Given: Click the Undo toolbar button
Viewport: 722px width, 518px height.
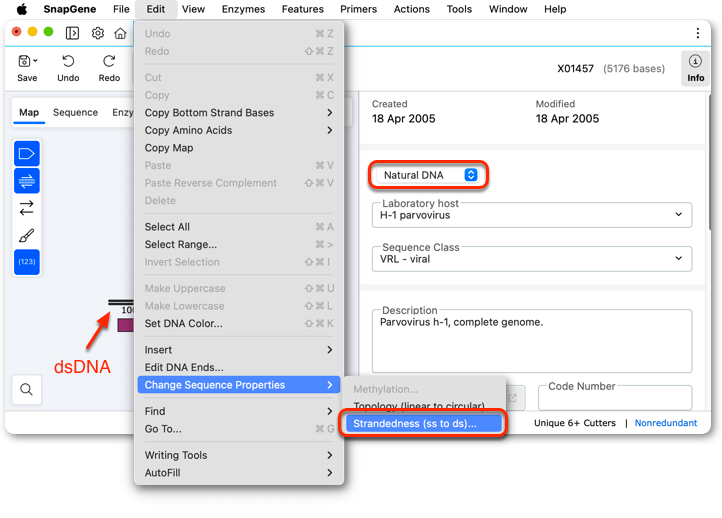Looking at the screenshot, I should [x=68, y=68].
